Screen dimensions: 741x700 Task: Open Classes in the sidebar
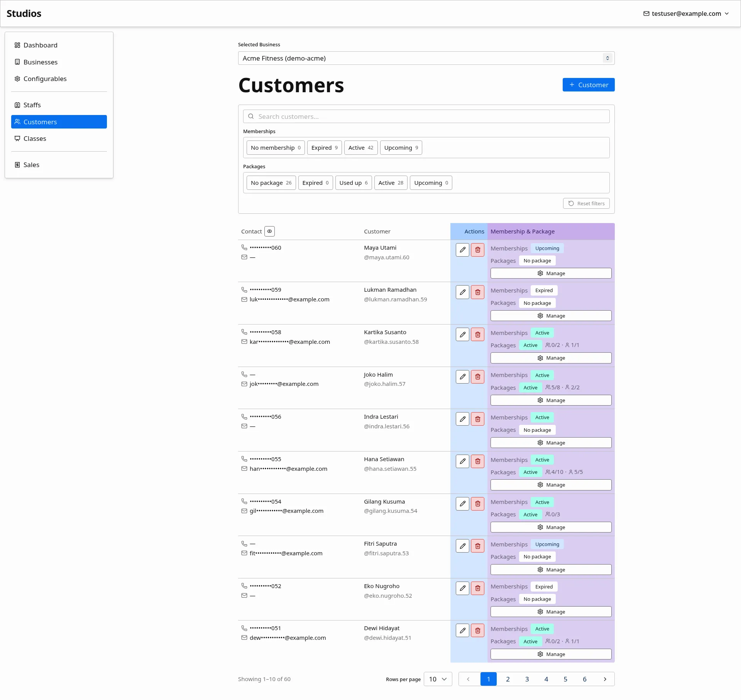(x=59, y=139)
